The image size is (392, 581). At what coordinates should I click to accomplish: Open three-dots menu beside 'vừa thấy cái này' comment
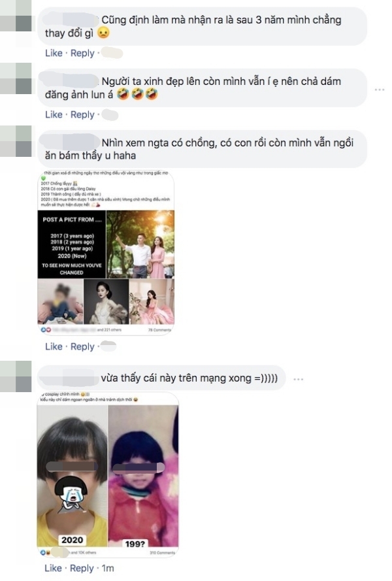pyautogui.click(x=299, y=379)
